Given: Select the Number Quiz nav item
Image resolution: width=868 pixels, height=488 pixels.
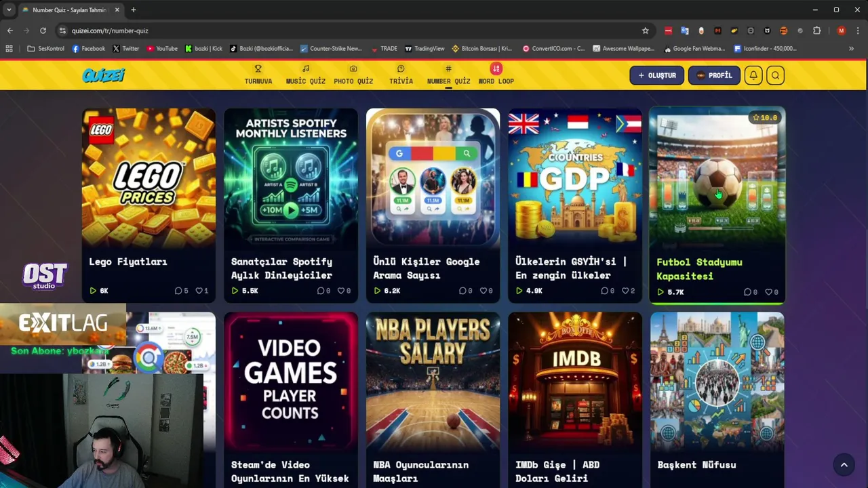Looking at the screenshot, I should coord(448,75).
